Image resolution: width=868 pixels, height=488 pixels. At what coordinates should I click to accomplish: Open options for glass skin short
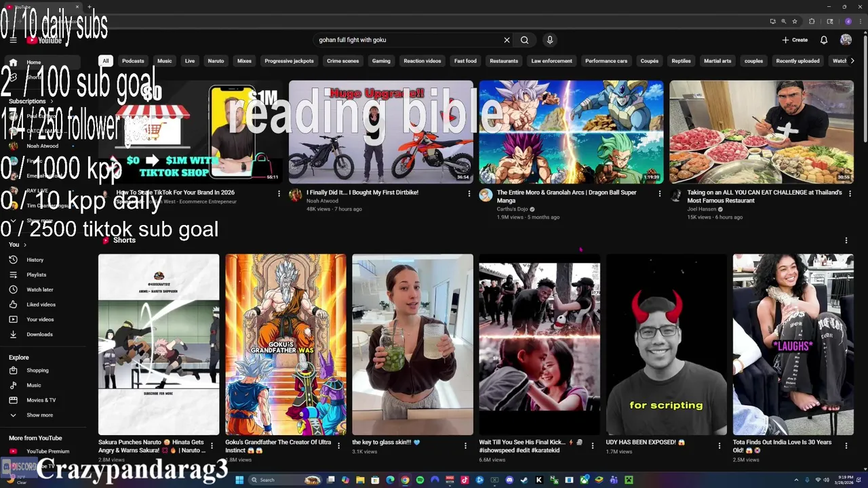(x=465, y=446)
